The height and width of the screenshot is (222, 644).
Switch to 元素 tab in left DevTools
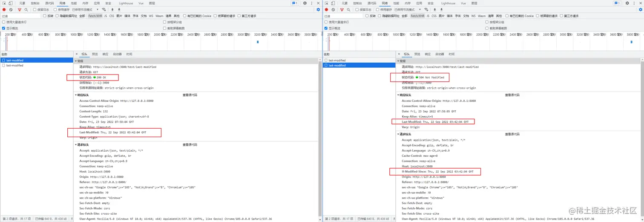pyautogui.click(x=22, y=3)
